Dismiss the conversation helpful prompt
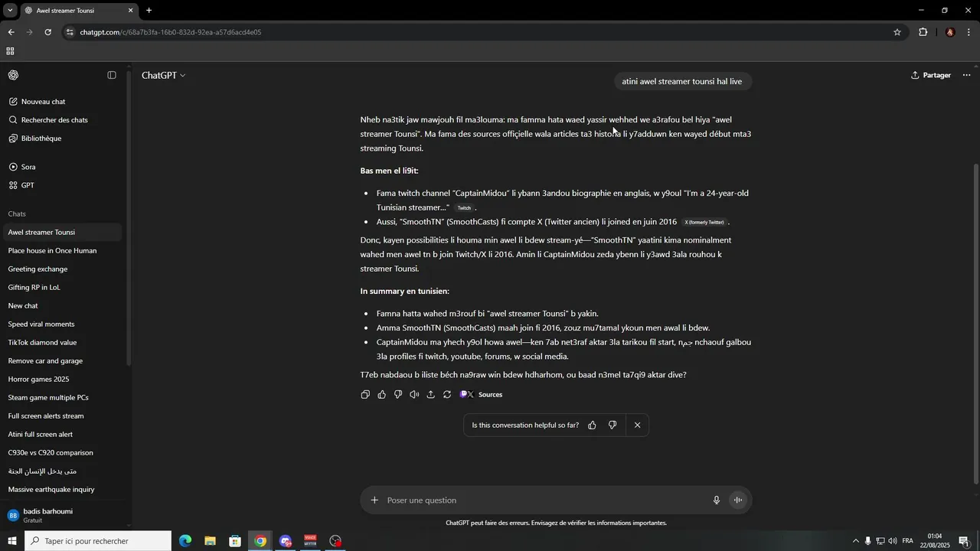The height and width of the screenshot is (551, 980). coord(637,425)
